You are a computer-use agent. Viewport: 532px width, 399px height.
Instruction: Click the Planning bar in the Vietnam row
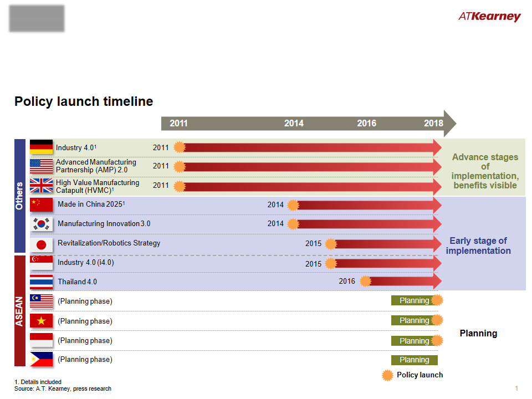tap(415, 320)
